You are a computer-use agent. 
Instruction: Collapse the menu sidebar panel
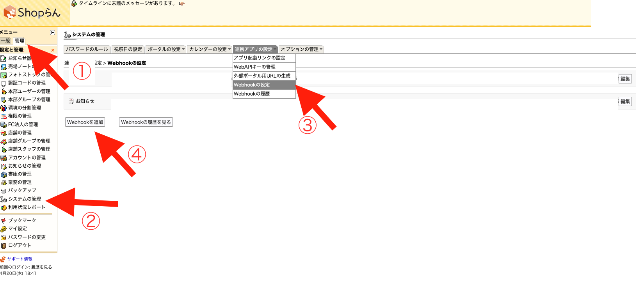52,32
